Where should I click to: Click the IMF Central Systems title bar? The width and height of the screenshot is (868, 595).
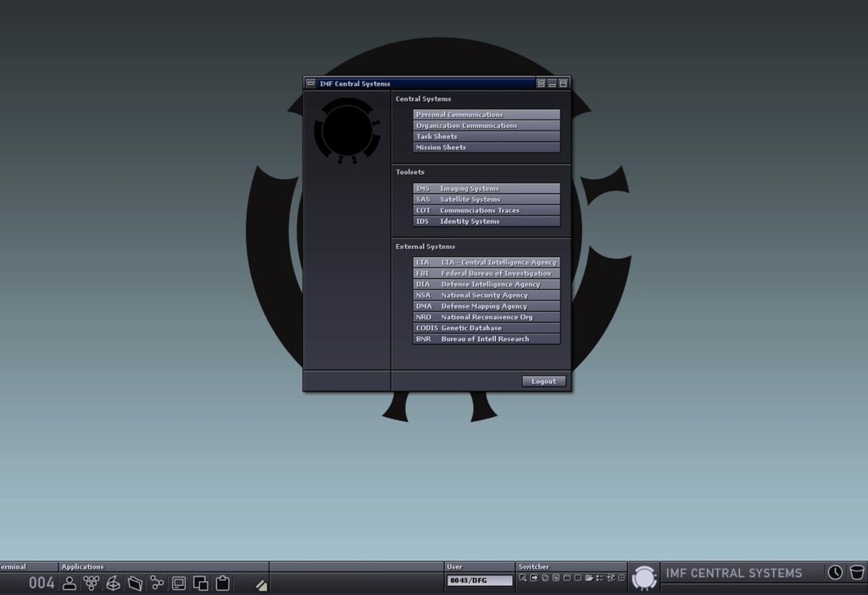pos(426,84)
